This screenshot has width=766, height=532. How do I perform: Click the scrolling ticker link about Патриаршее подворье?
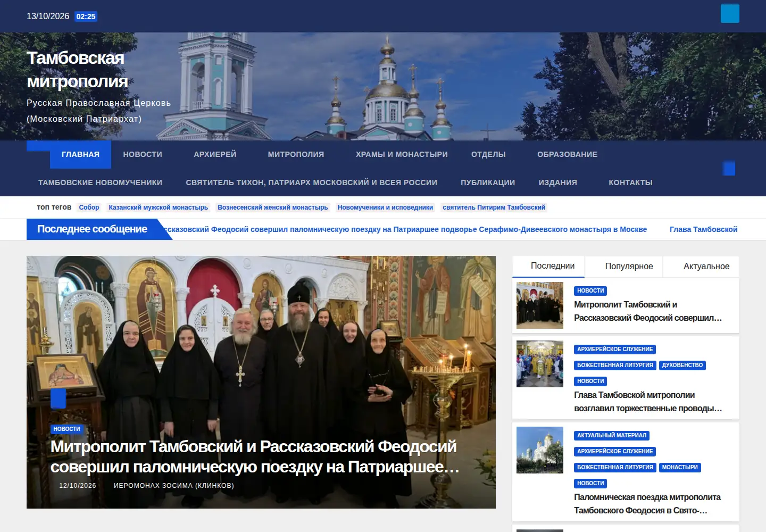coord(406,229)
